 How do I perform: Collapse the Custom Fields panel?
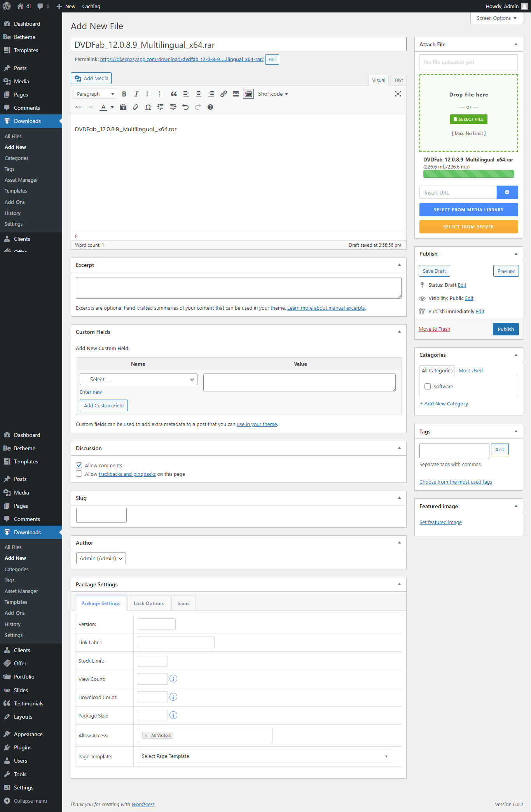(399, 332)
